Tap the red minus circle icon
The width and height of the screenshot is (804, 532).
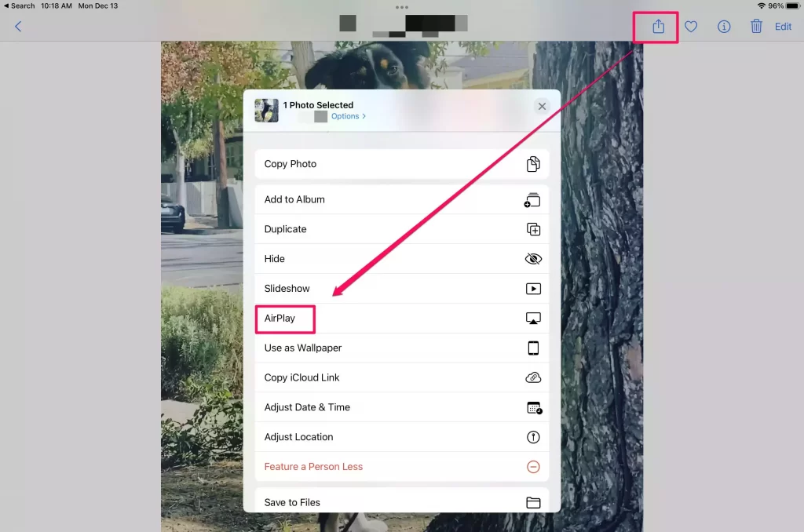(533, 467)
